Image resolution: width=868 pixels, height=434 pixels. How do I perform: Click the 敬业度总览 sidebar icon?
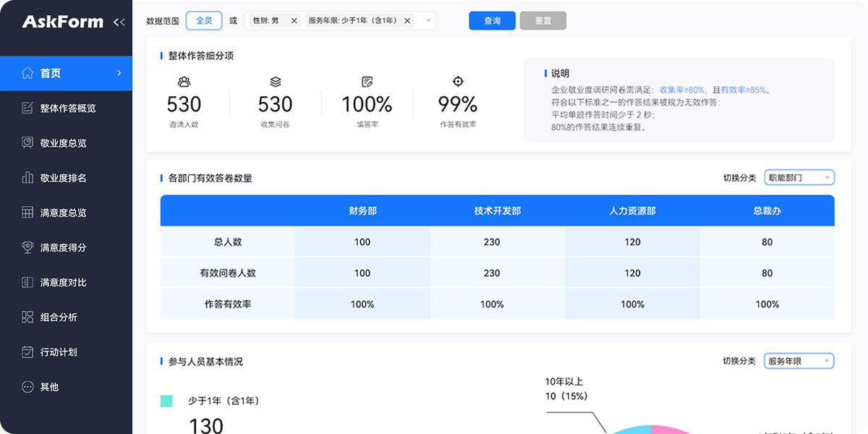pyautogui.click(x=27, y=142)
